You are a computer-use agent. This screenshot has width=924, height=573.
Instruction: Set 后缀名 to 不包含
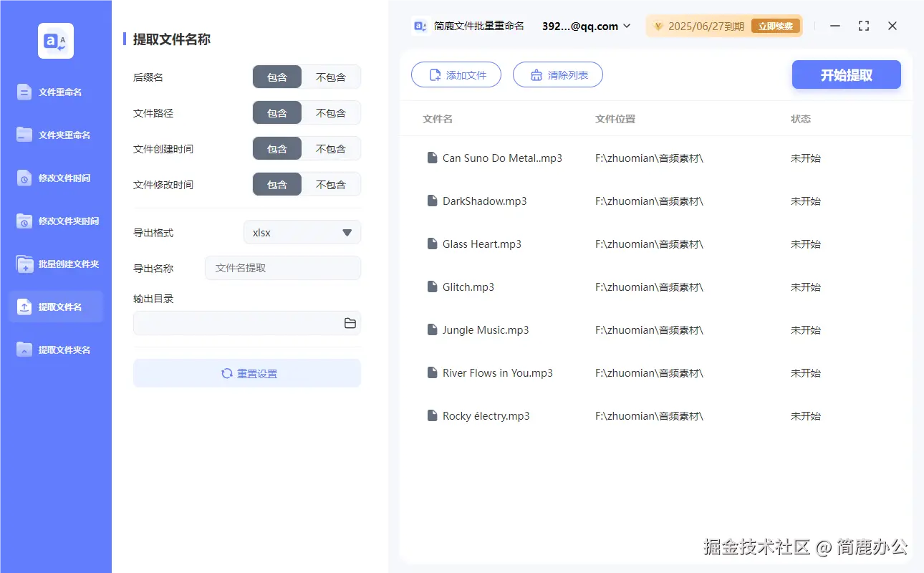tap(331, 77)
